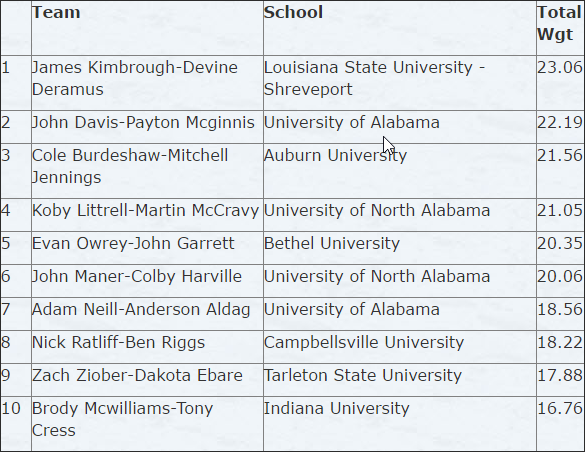The height and width of the screenshot is (452, 585).
Task: Click the 23.06 total weight value
Action: 560,68
